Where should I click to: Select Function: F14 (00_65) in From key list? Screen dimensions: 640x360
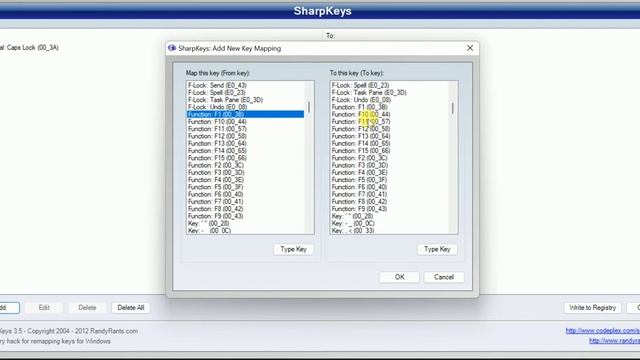(x=245, y=151)
